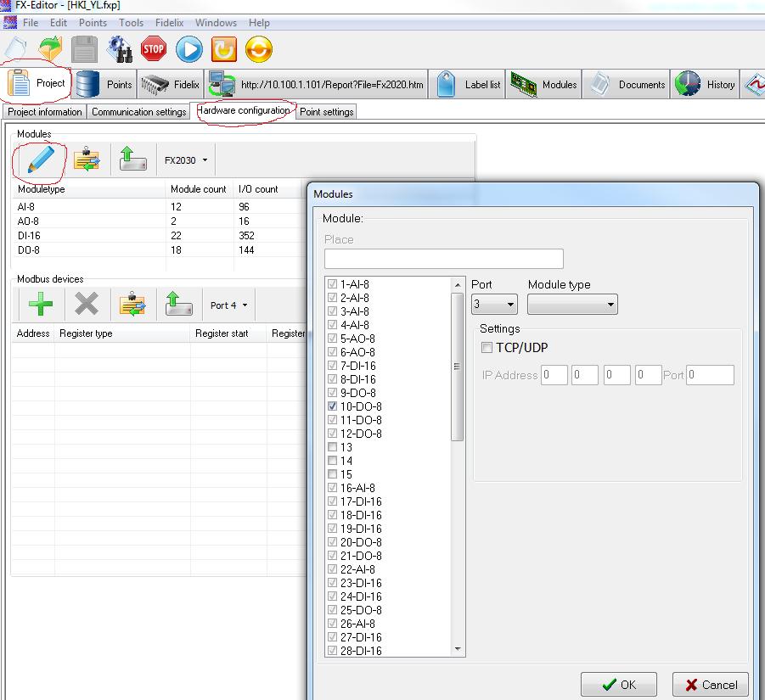
Task: Switch to Hardware configuration tab
Action: pyautogui.click(x=243, y=110)
